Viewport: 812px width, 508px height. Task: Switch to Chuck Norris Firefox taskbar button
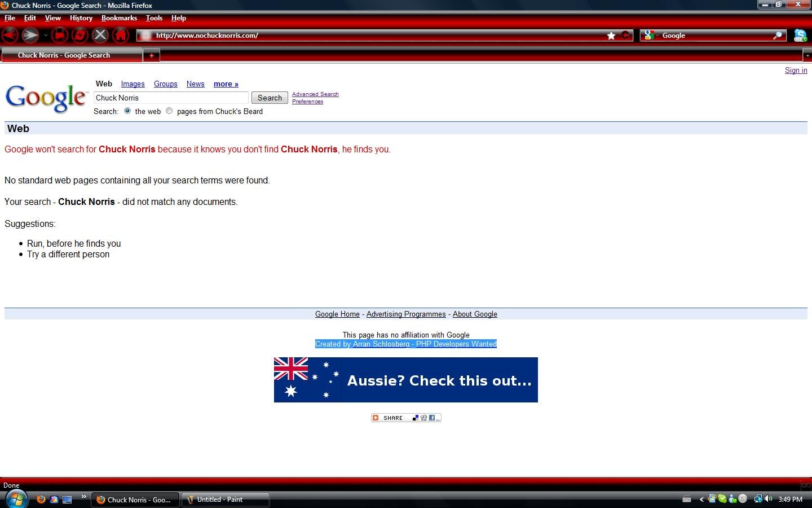[x=135, y=500]
